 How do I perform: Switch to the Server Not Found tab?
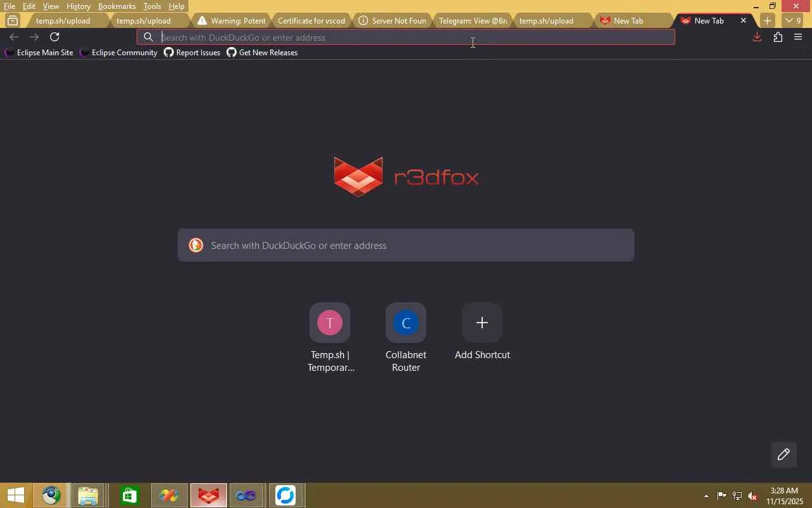(393, 20)
